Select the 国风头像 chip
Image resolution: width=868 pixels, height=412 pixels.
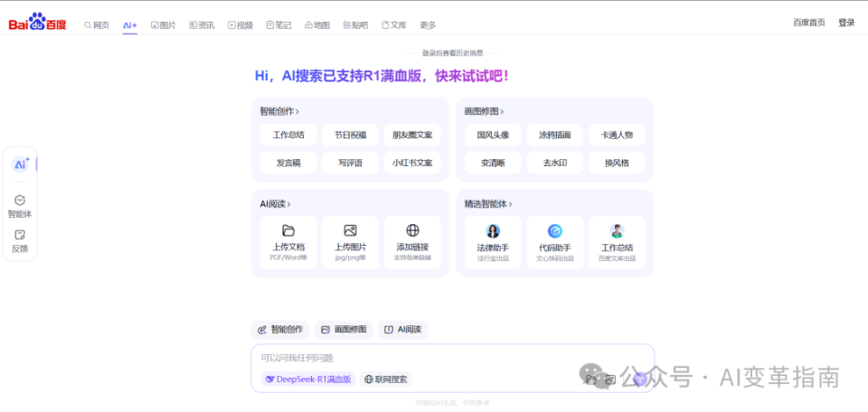493,135
